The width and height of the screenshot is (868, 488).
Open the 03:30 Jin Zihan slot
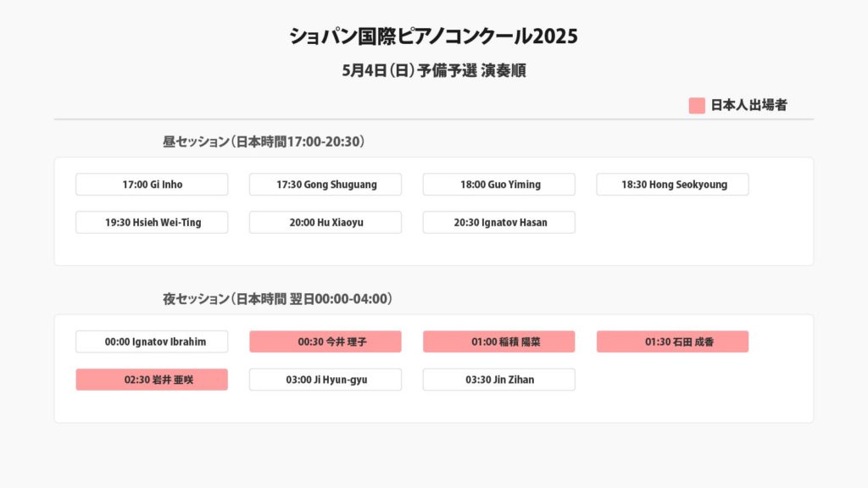(x=499, y=380)
